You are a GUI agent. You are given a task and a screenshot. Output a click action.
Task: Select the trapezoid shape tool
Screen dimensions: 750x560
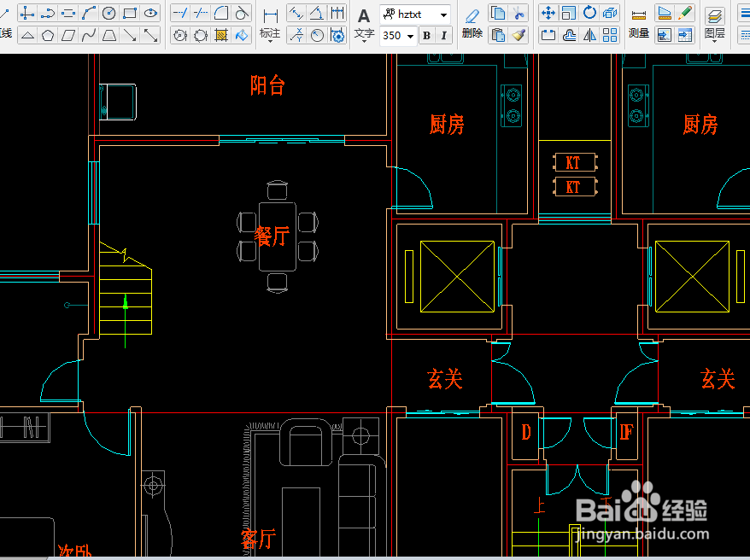click(109, 35)
